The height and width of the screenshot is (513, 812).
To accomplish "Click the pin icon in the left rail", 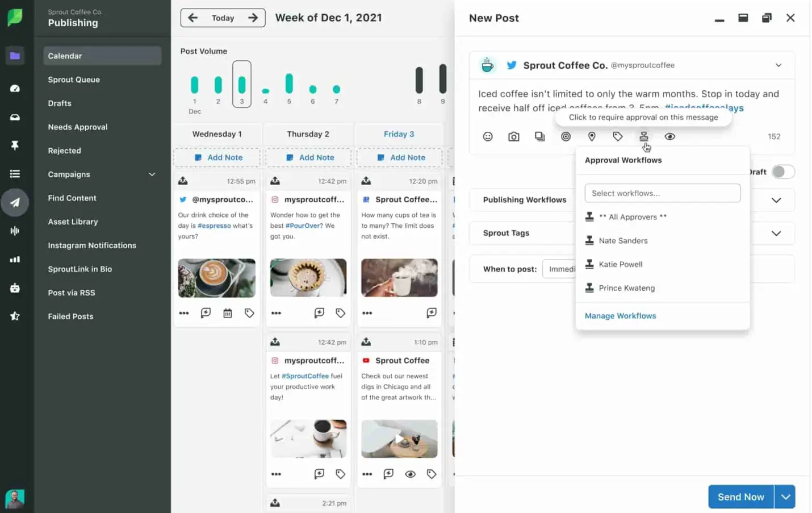I will point(15,145).
